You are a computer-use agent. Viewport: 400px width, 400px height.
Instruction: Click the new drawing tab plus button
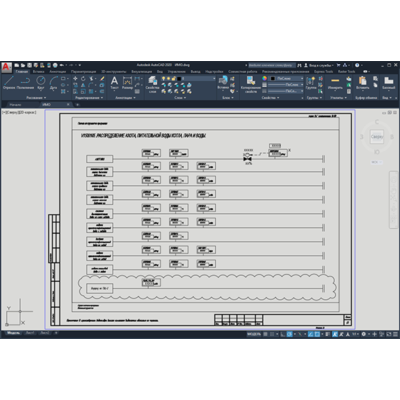point(77,104)
